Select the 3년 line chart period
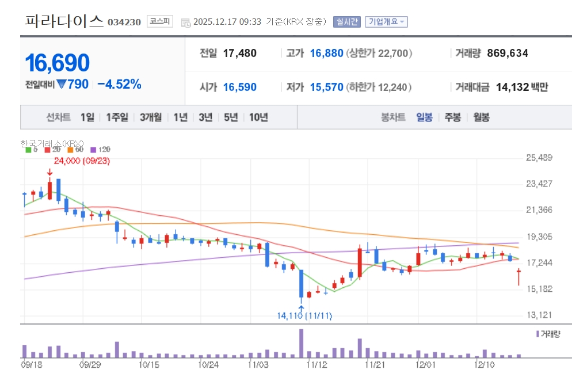 pyautogui.click(x=205, y=117)
